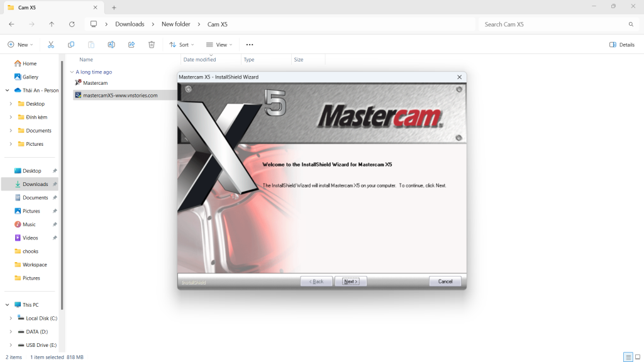Add a new Explorer tab
644x362 pixels.
[x=114, y=8]
